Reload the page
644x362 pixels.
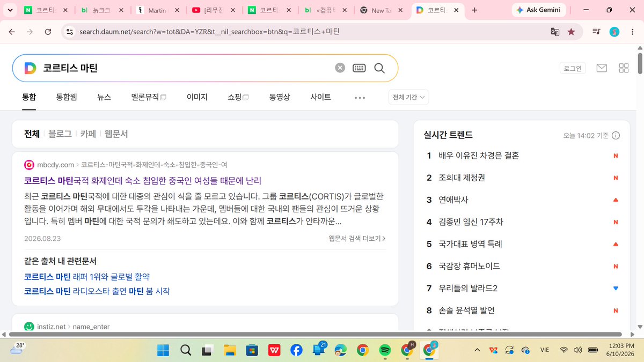(x=48, y=32)
